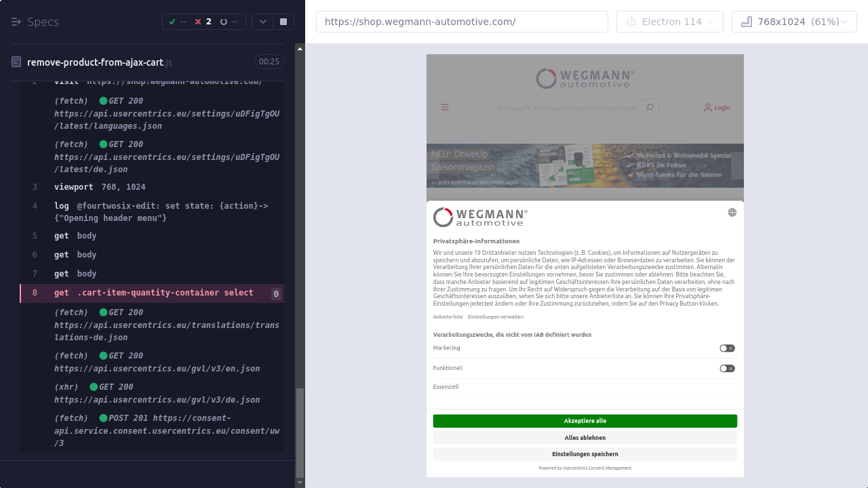This screenshot has height=488, width=868.
Task: Open the language globe in consent dialog
Action: (732, 212)
